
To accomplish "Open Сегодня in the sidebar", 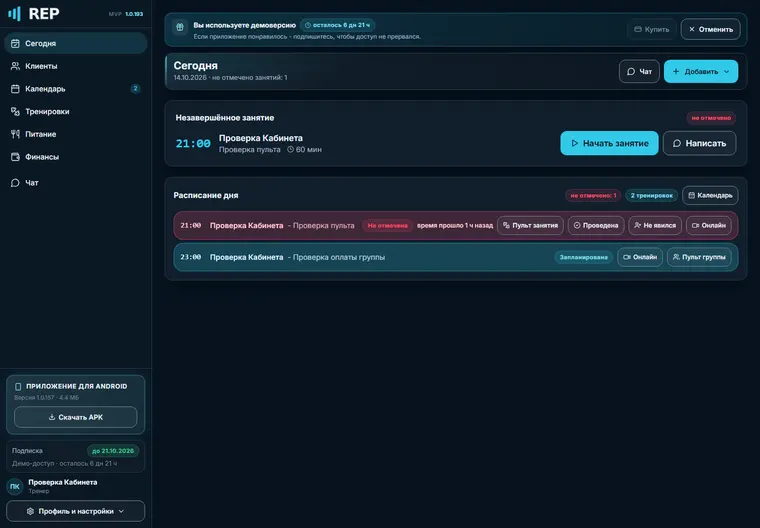I will pyautogui.click(x=76, y=43).
